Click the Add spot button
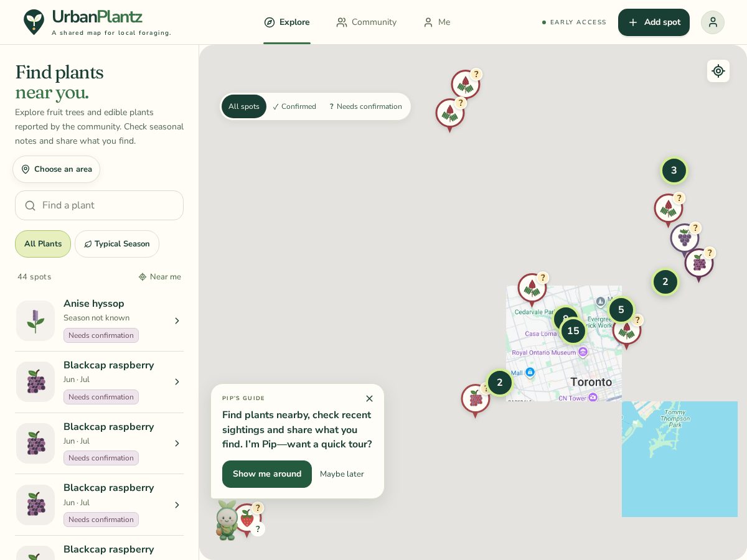Viewport: 747px width, 560px height. pyautogui.click(x=654, y=22)
